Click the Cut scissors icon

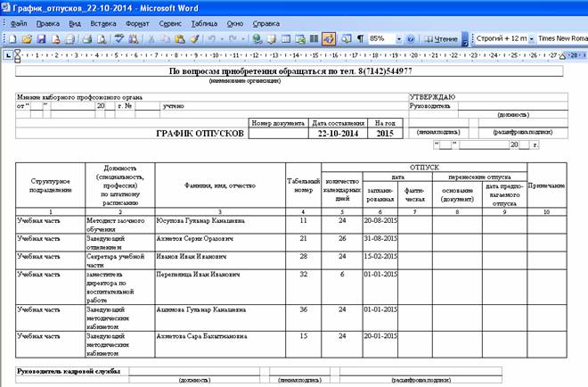tap(151, 38)
